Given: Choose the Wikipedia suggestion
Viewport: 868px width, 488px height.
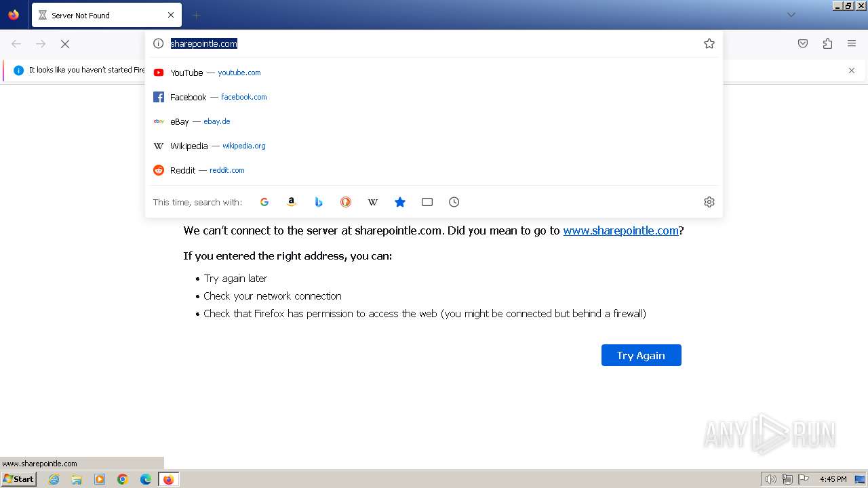Looking at the screenshot, I should [x=434, y=146].
